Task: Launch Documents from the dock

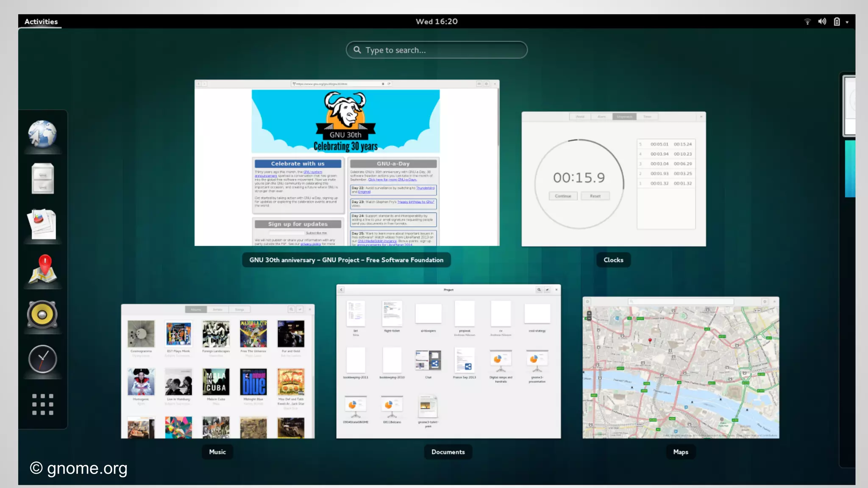Action: point(42,224)
